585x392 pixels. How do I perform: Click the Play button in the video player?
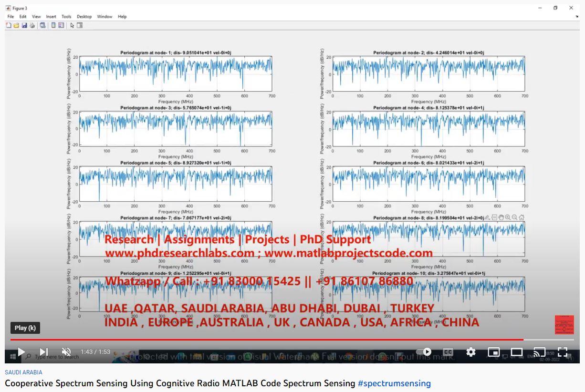[21, 352]
